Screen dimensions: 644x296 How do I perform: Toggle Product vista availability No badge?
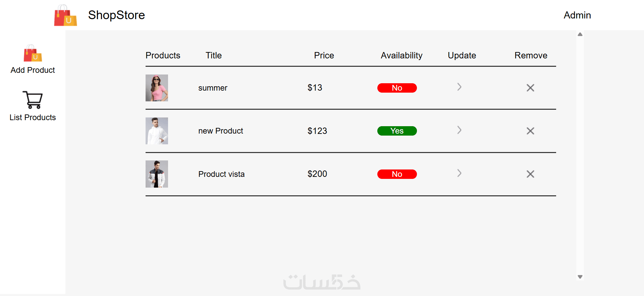click(x=397, y=174)
